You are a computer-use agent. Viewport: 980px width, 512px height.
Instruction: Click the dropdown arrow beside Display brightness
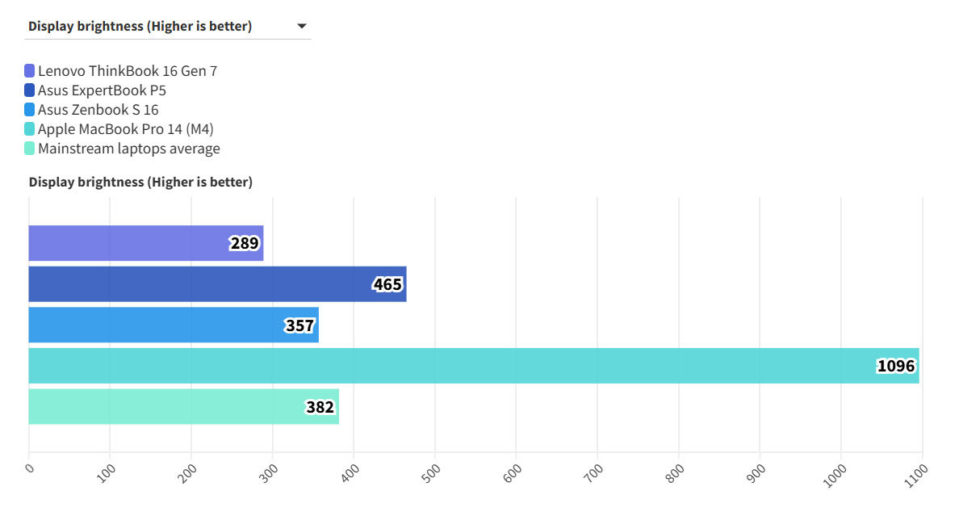[302, 27]
